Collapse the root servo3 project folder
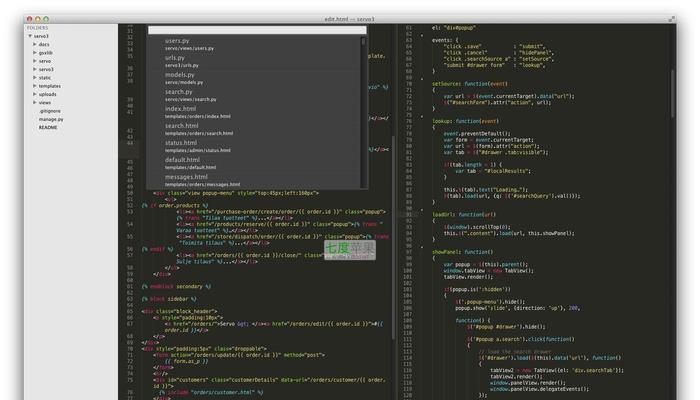 30,36
